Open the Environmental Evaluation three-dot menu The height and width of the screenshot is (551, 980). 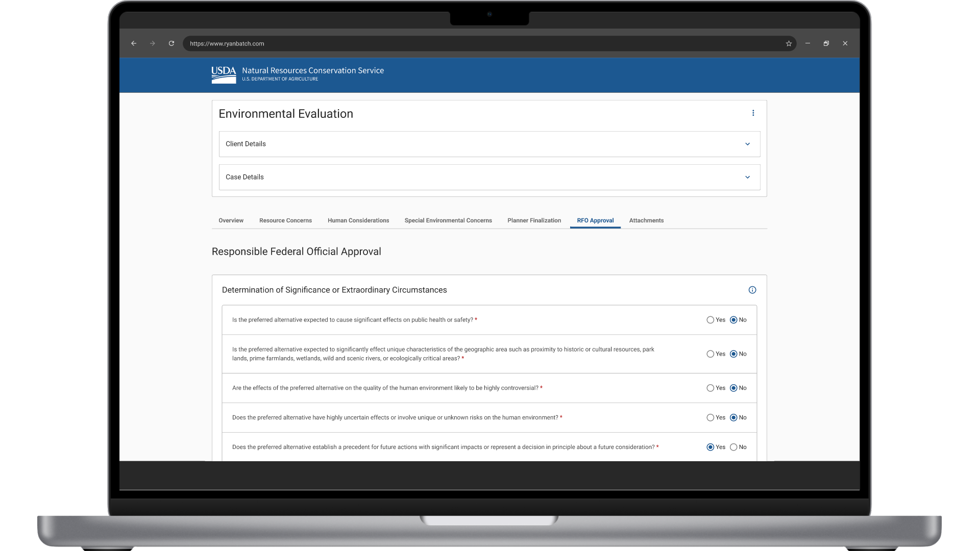[753, 113]
